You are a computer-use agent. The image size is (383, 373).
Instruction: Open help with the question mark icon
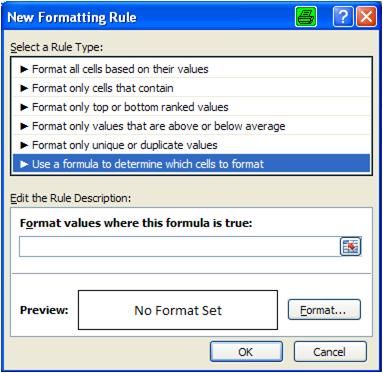(343, 17)
